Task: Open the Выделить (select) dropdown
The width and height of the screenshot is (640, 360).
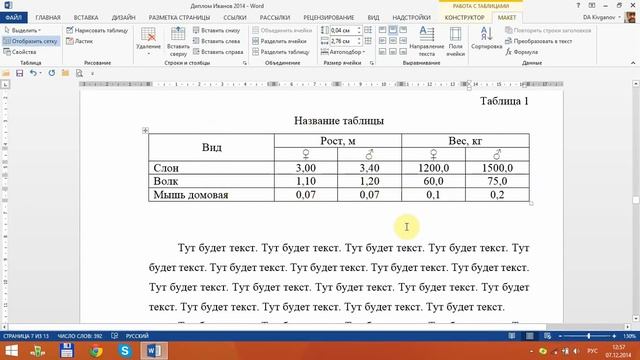Action: point(23,30)
